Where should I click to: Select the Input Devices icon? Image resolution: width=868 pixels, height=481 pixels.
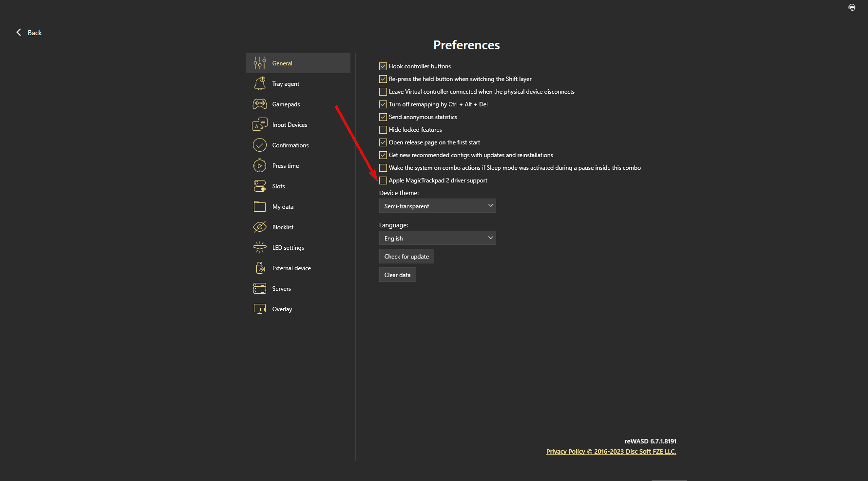[260, 124]
